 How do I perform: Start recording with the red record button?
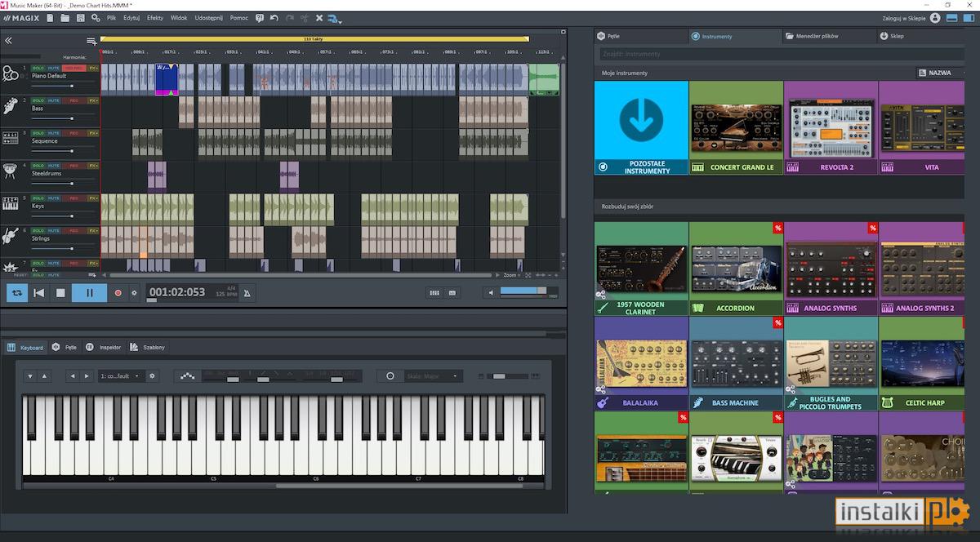pos(118,292)
